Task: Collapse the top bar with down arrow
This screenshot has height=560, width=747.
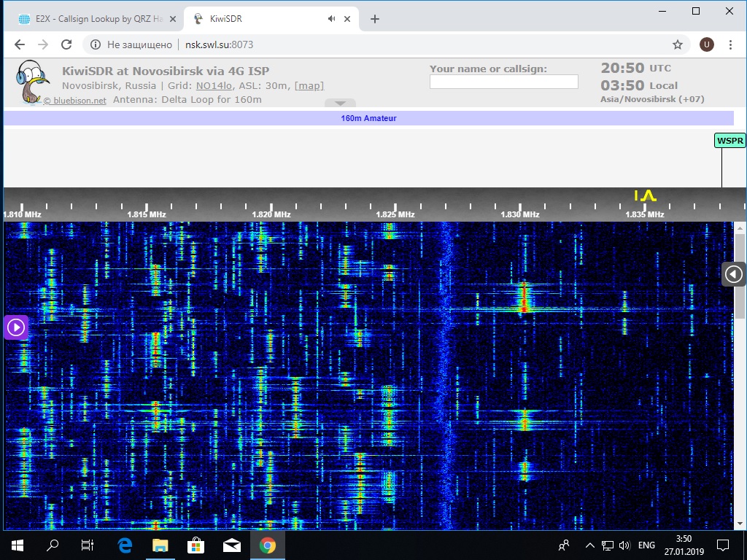Action: click(x=340, y=103)
